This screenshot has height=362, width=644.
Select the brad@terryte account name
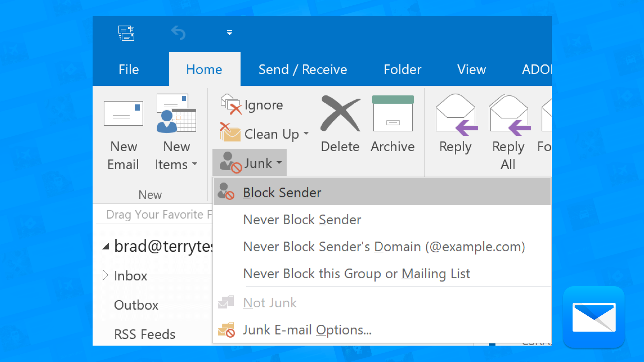pyautogui.click(x=164, y=246)
